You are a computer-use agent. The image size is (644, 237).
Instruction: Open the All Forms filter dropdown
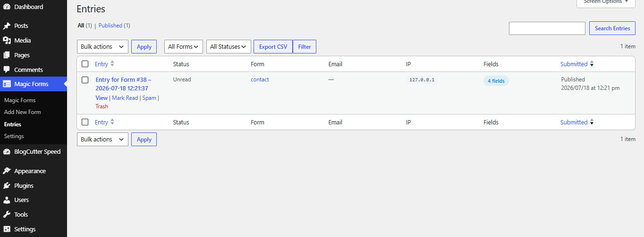(x=184, y=46)
